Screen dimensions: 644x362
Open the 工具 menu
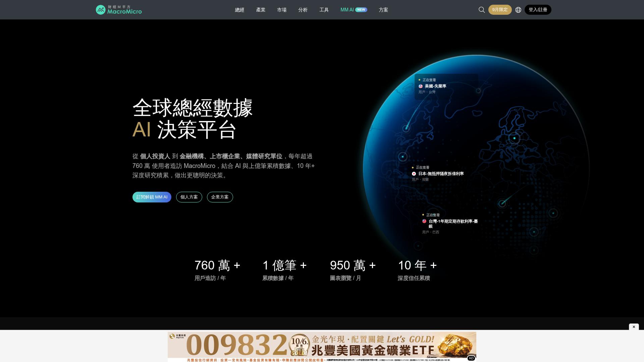pyautogui.click(x=324, y=10)
